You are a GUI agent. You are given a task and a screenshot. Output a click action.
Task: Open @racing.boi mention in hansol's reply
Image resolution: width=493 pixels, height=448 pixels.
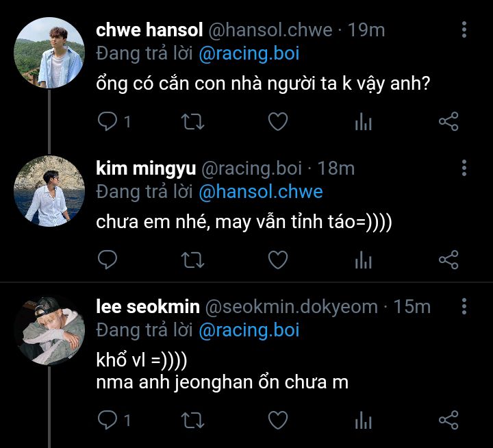click(x=249, y=53)
